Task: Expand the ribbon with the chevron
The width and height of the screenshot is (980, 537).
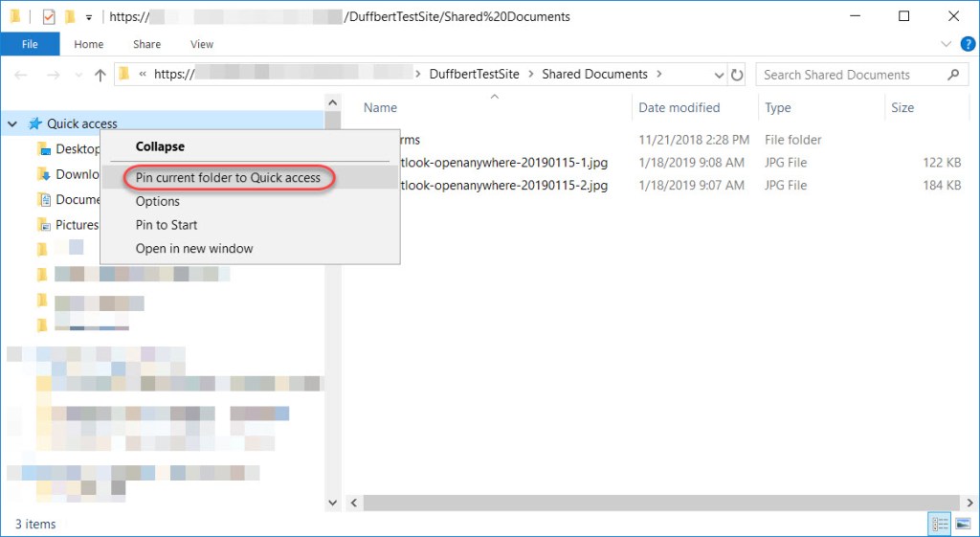Action: [946, 44]
